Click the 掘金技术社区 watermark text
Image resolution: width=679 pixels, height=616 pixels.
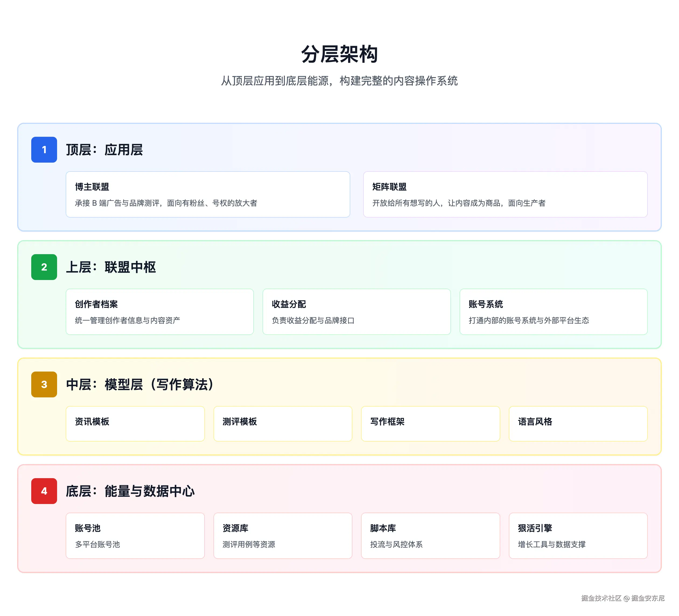point(601,598)
